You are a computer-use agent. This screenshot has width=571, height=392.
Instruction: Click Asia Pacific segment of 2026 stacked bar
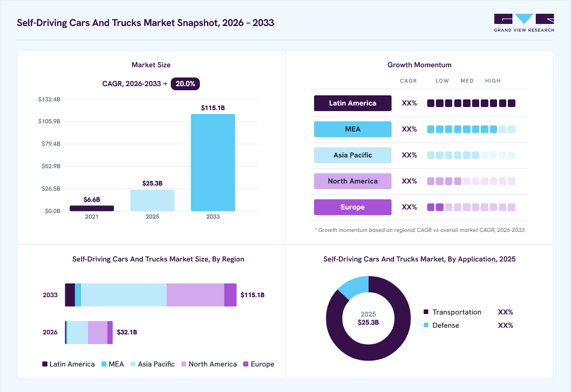point(78,332)
